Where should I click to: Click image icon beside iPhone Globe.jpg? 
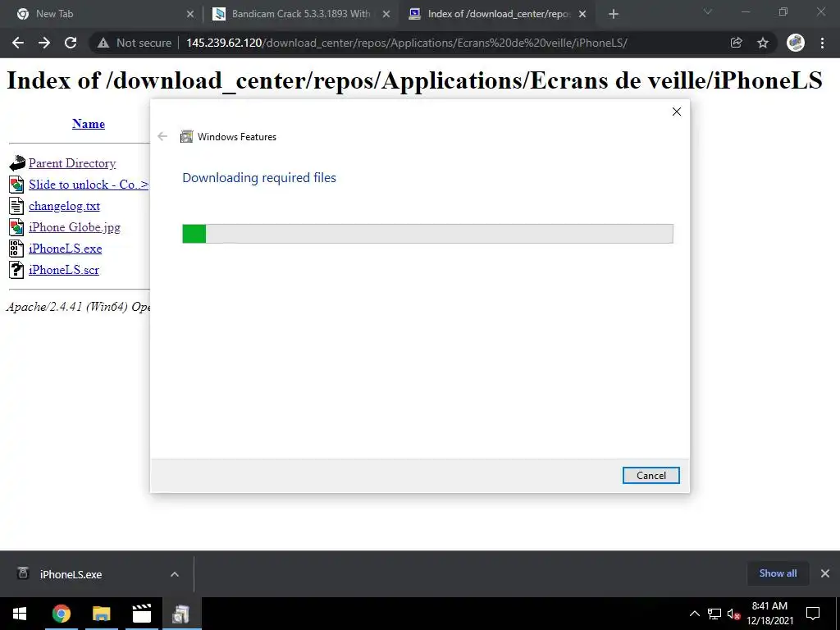(x=16, y=227)
